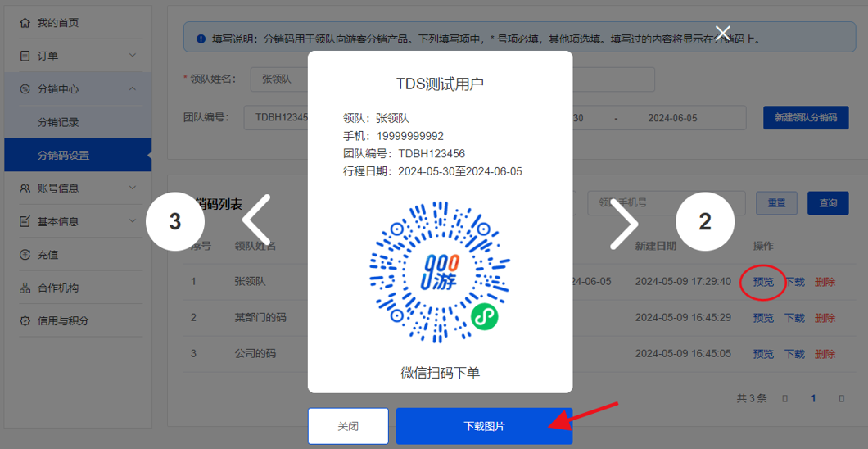Image resolution: width=868 pixels, height=449 pixels.
Task: Click 下载 for the 某部门的码 row
Action: coord(794,318)
